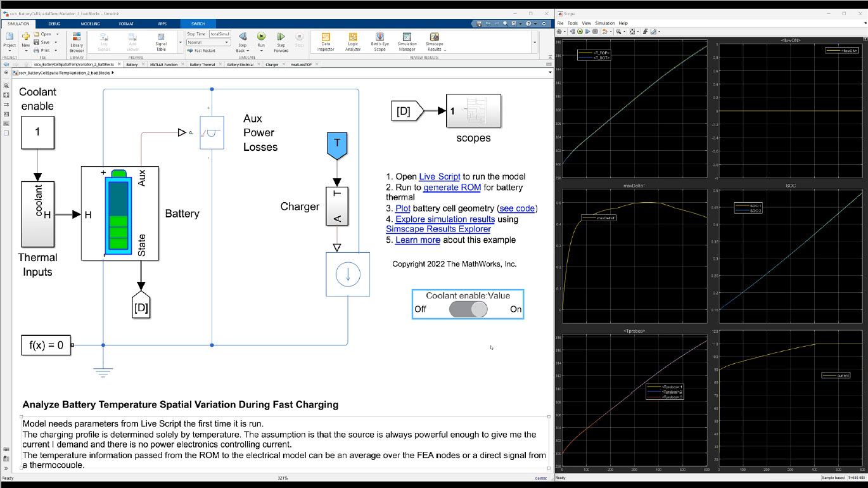Click the Learn more link
Image resolution: width=868 pixels, height=488 pixels.
tap(418, 240)
